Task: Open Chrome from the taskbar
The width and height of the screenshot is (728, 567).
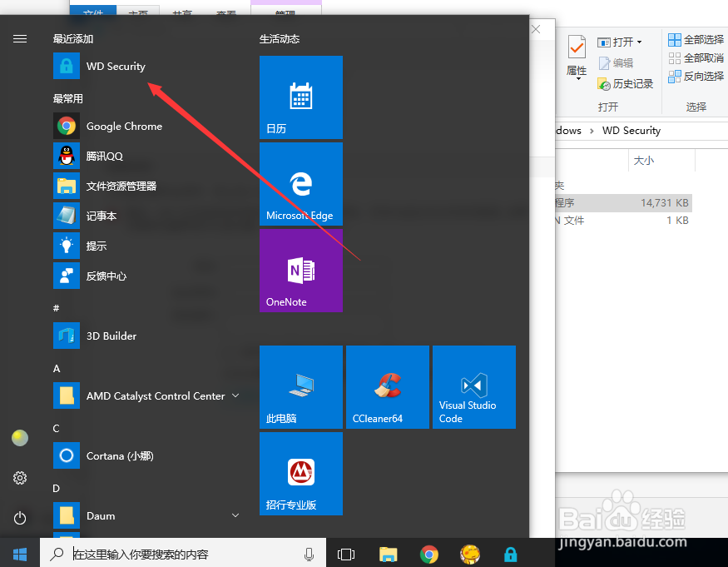Action: (429, 554)
